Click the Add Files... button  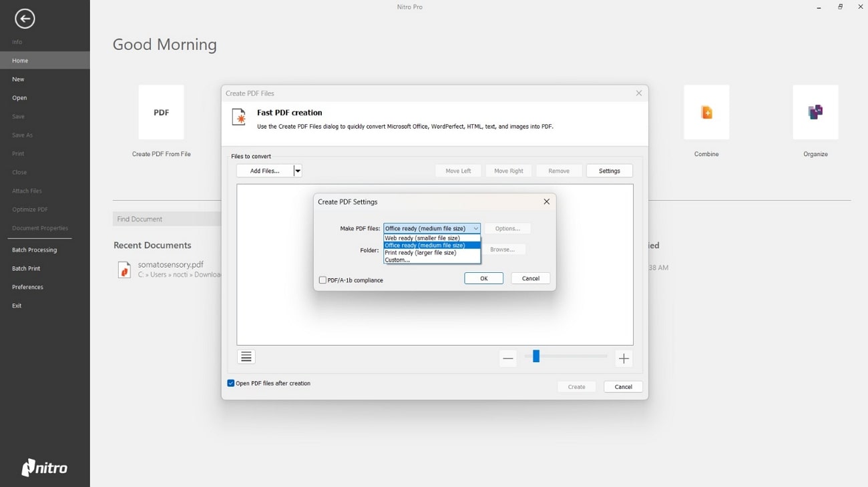(265, 171)
